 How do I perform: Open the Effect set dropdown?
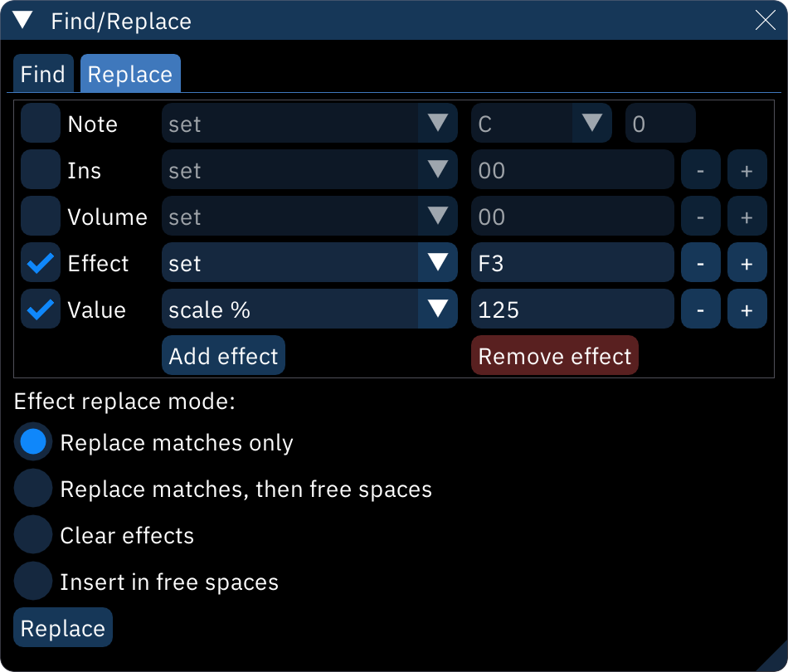[309, 262]
